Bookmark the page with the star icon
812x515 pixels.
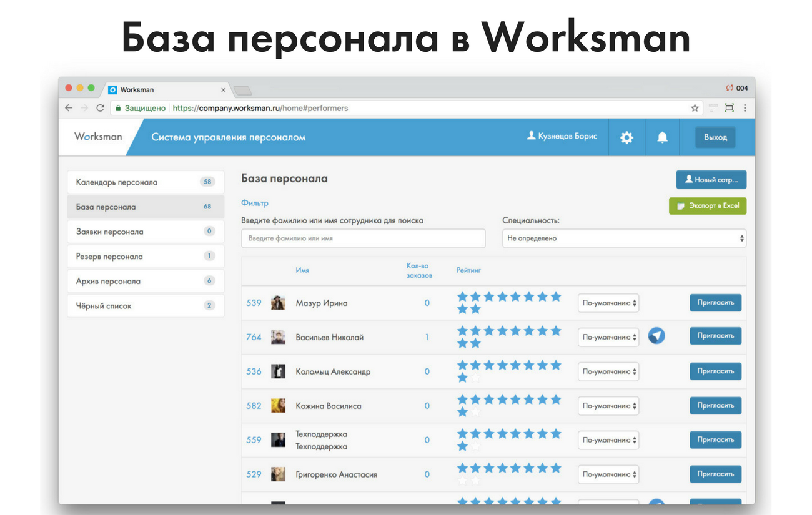695,108
